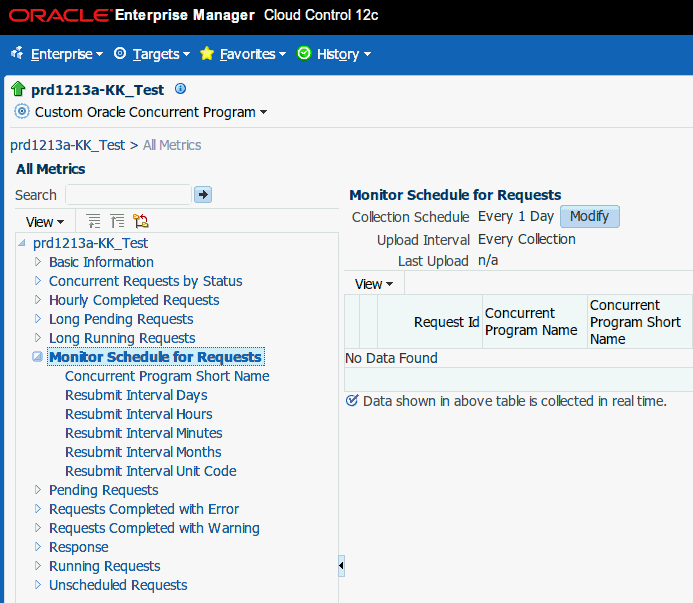Open the Favorites menu
693x603 pixels.
(253, 54)
